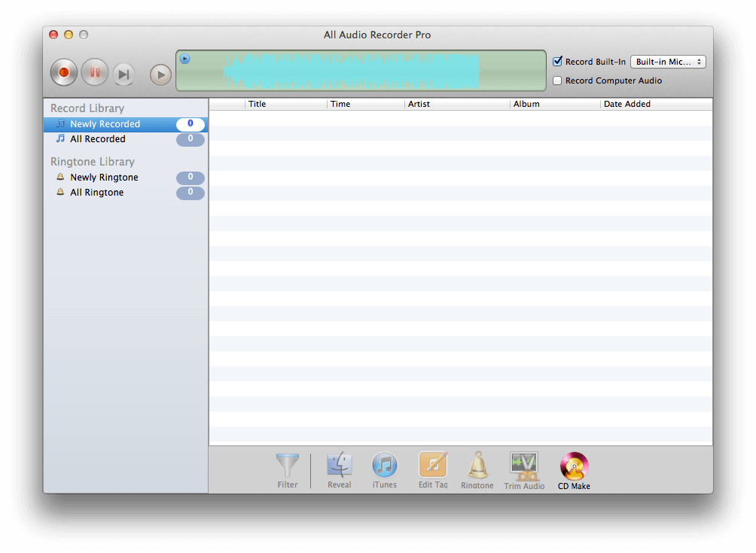Sort the list by the Album column
This screenshot has height=553, width=756.
(x=555, y=104)
